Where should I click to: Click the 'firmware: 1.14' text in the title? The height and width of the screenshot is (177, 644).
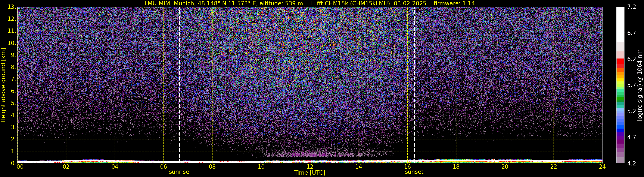click(454, 3)
